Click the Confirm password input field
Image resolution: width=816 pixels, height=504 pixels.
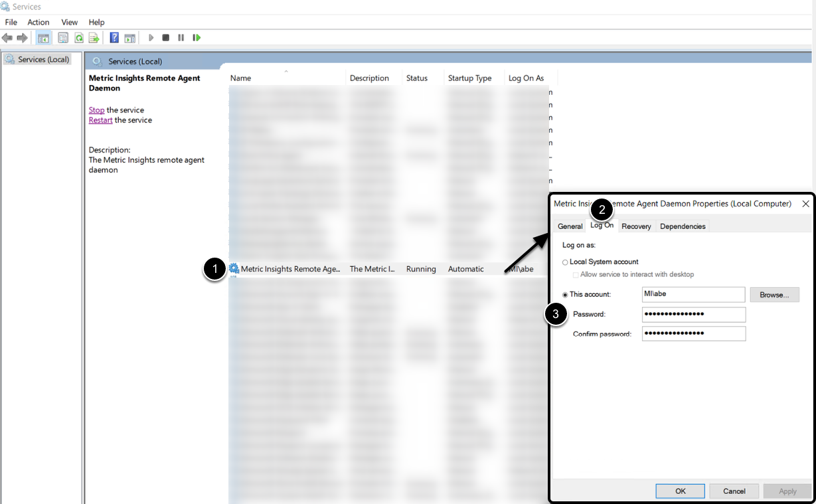point(694,333)
